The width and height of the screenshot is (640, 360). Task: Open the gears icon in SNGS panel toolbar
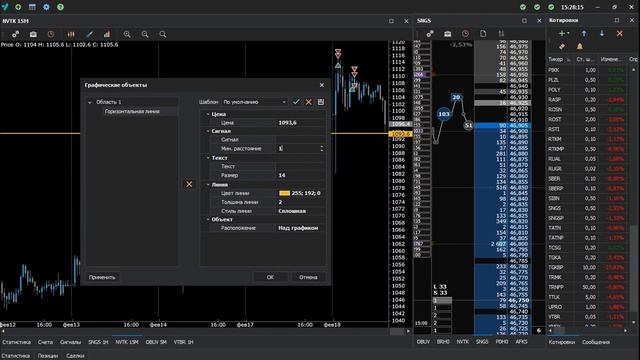pyautogui.click(x=430, y=34)
